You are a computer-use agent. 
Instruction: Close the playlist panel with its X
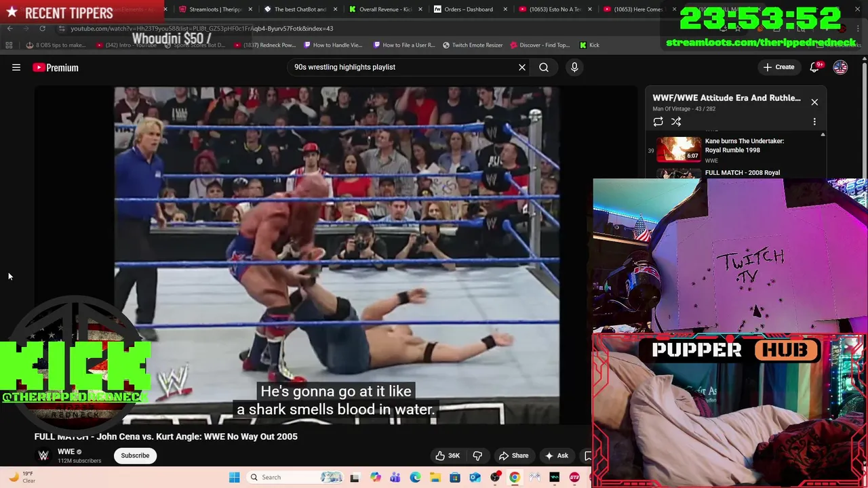pyautogui.click(x=814, y=102)
